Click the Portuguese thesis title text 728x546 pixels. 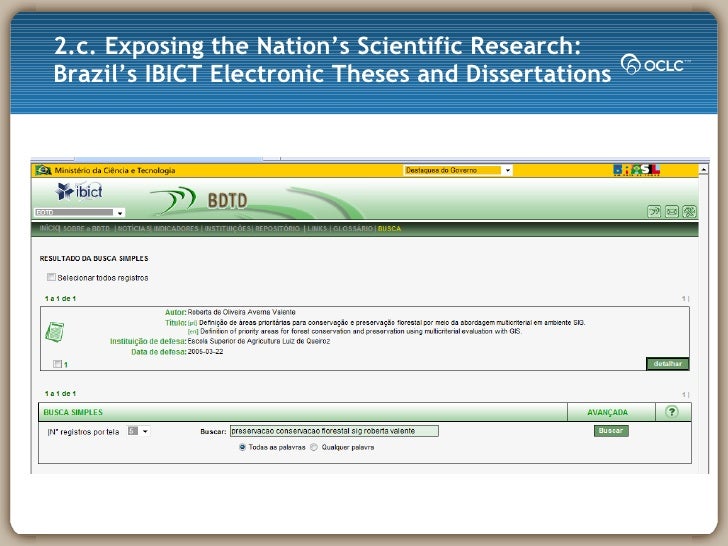click(x=392, y=322)
